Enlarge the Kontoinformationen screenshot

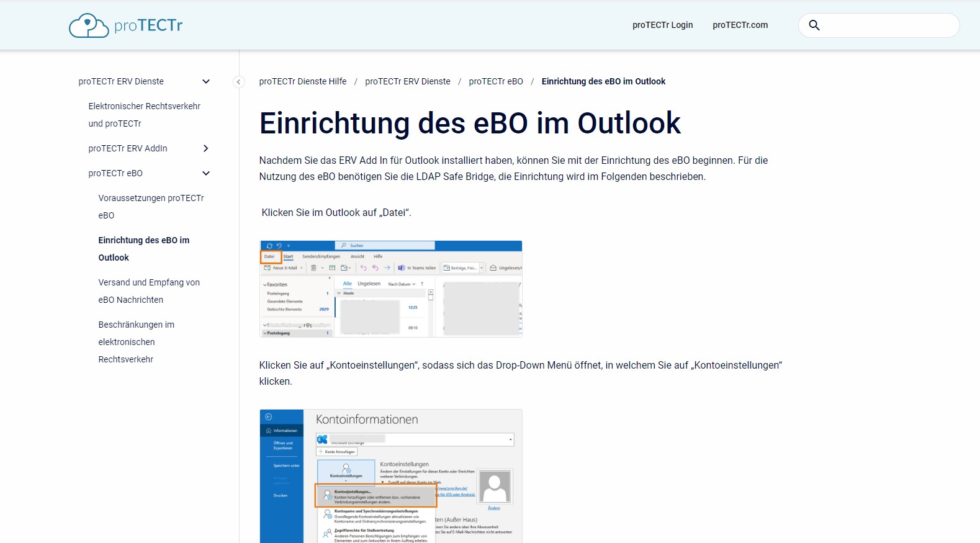click(x=391, y=476)
